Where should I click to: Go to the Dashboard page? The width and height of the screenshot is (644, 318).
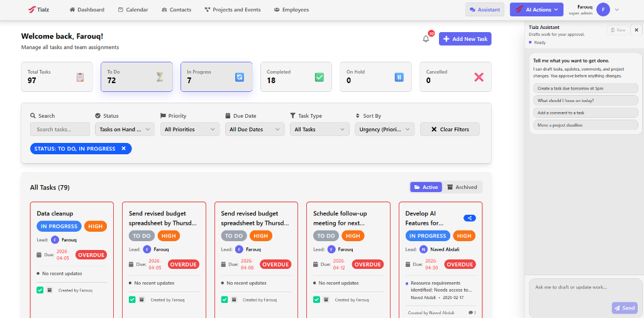coord(87,9)
